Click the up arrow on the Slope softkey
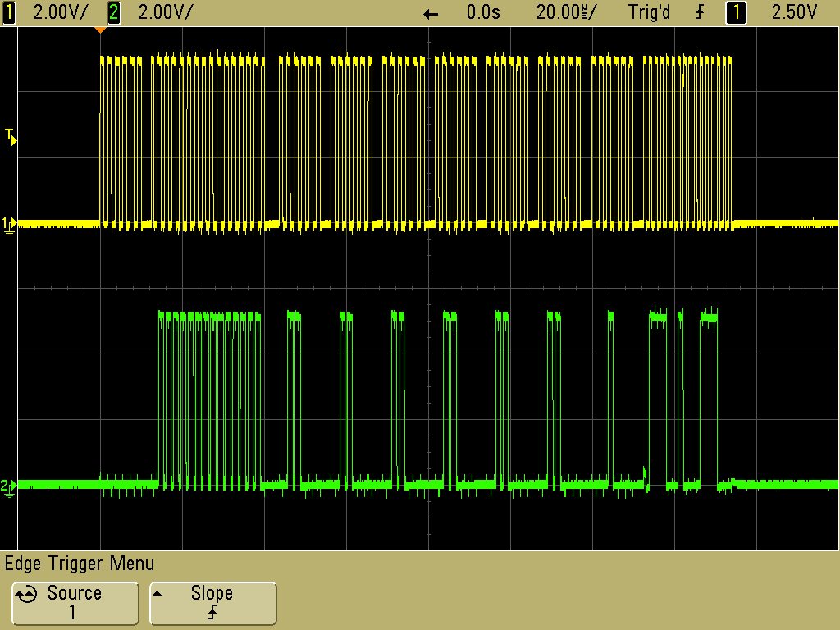 [157, 593]
